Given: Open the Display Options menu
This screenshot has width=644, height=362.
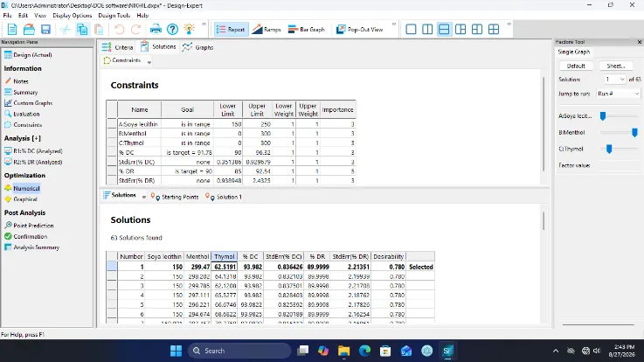Looking at the screenshot, I should coord(73,15).
